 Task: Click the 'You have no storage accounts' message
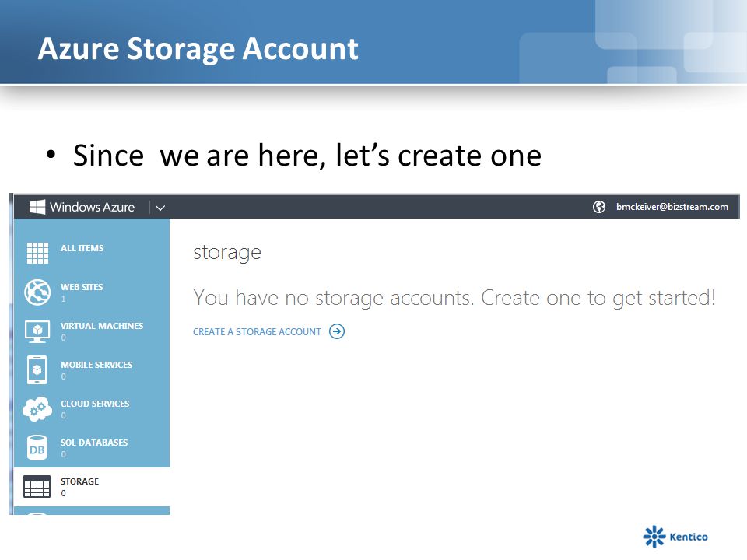[454, 298]
